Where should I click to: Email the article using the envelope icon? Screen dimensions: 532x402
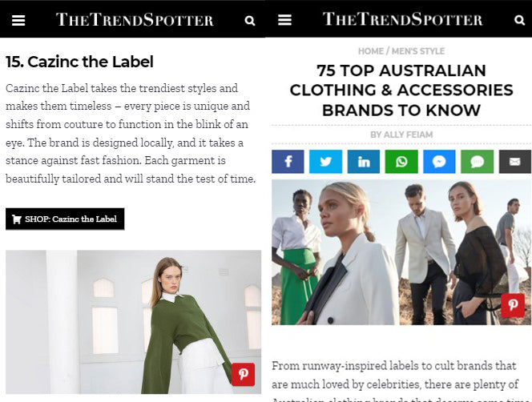point(515,162)
